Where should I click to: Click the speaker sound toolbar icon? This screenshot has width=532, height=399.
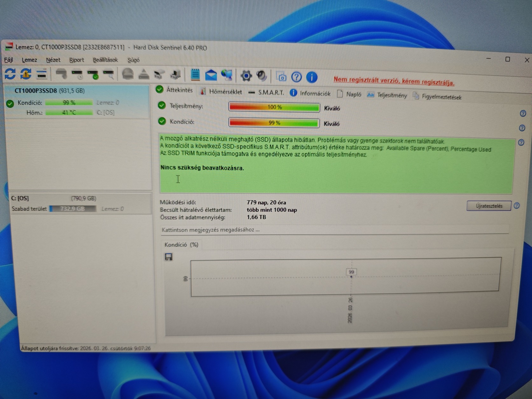point(262,76)
